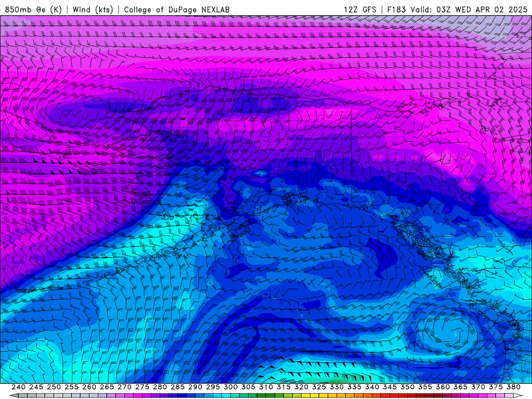This screenshot has height=399, width=532.
Task: Click the 295 colorbar value
Action: [213, 387]
